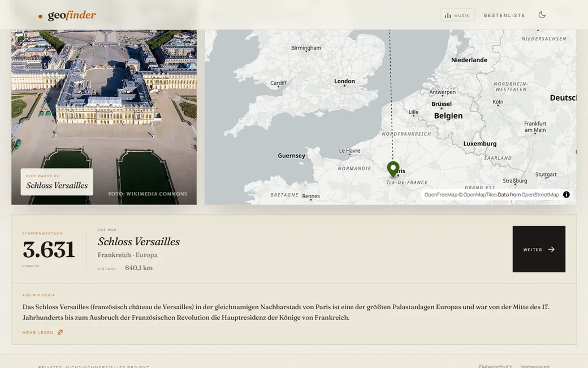Click the distance value 640,1 km
The image size is (588, 368).
click(139, 268)
